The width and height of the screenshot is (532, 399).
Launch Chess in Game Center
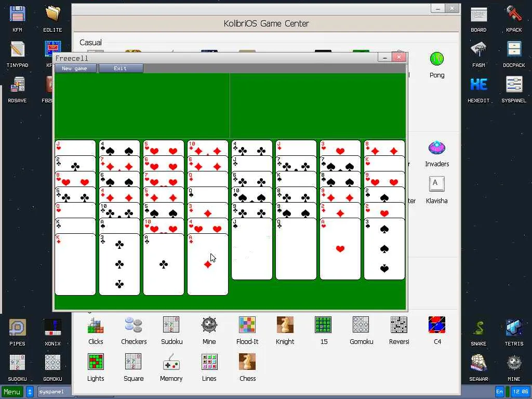tap(247, 368)
